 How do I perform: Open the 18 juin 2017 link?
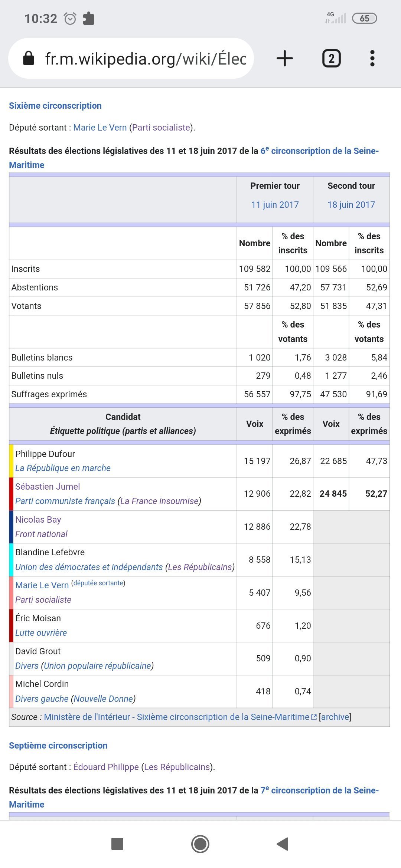click(x=351, y=205)
